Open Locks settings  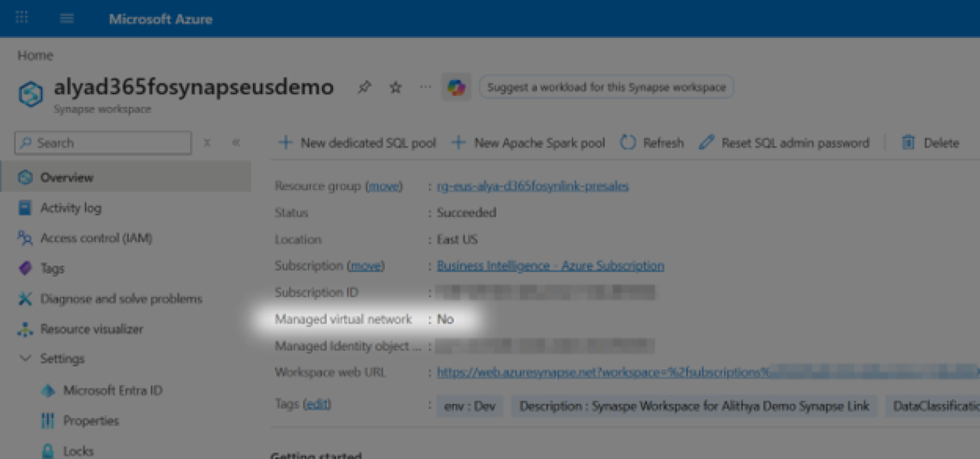tap(78, 451)
